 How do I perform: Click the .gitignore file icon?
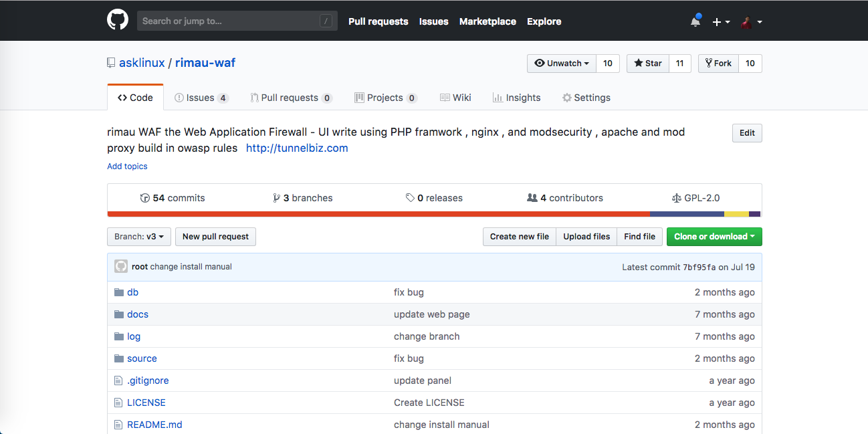coord(119,381)
